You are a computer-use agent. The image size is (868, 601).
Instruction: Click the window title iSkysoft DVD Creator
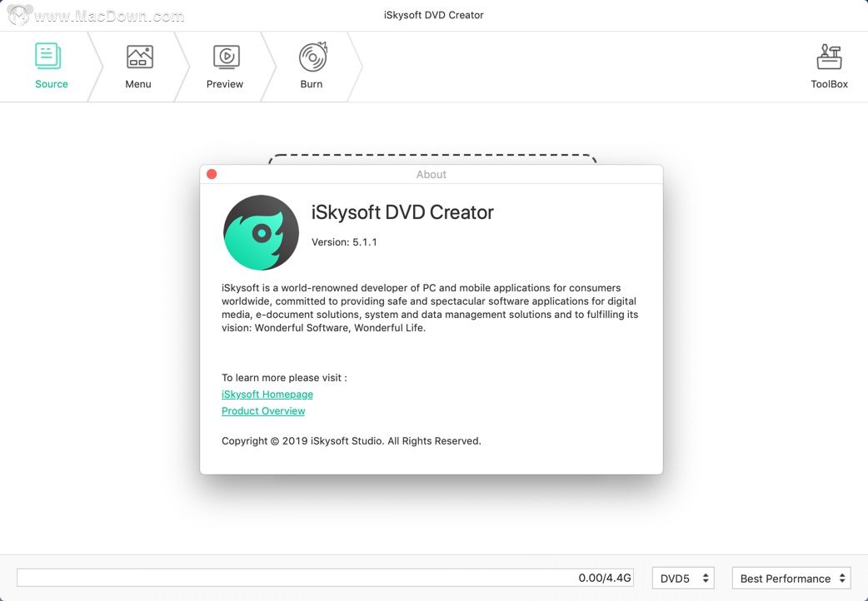pyautogui.click(x=433, y=15)
